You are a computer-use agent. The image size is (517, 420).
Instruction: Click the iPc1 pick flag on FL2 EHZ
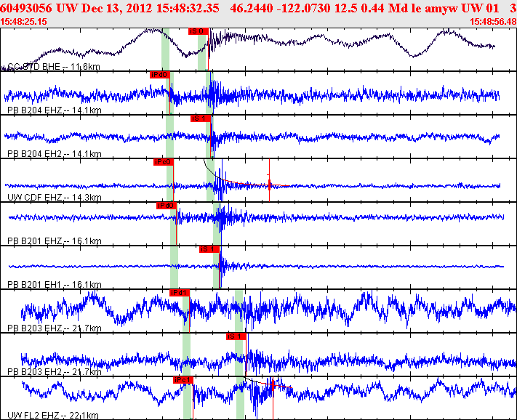183,380
